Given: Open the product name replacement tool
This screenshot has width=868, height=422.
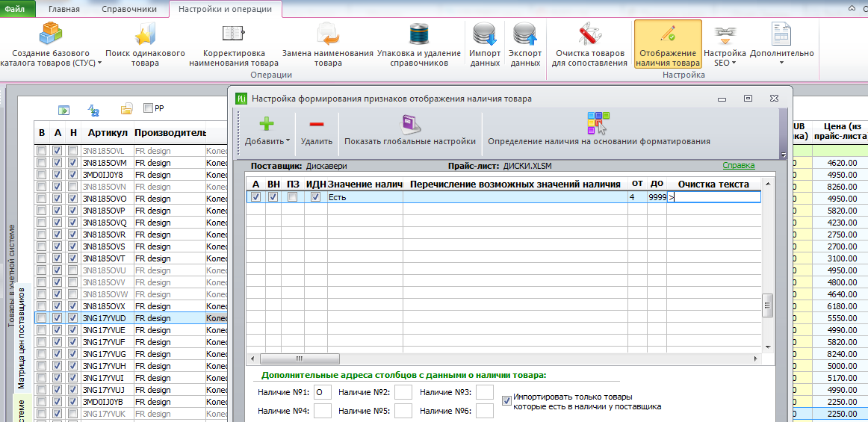Looking at the screenshot, I should click(328, 34).
